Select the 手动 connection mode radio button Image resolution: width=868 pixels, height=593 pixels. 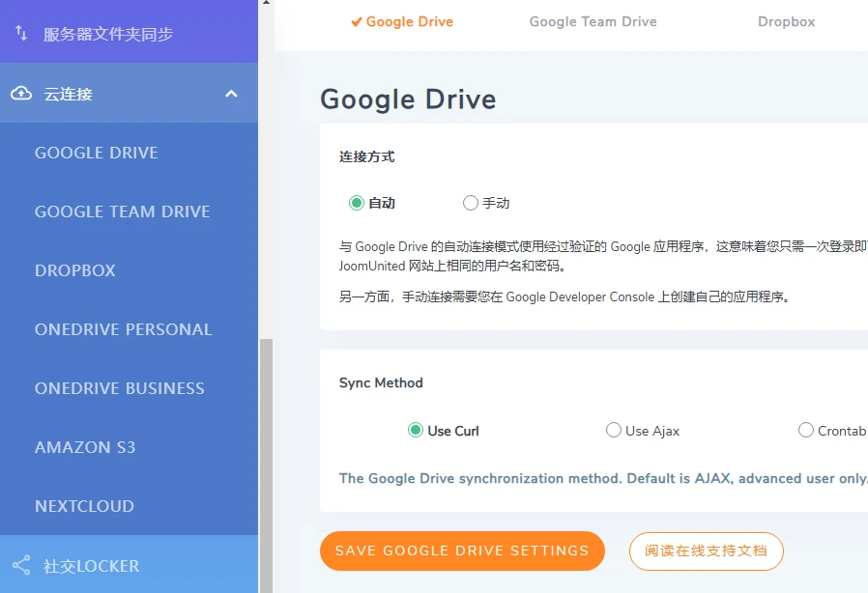[473, 203]
